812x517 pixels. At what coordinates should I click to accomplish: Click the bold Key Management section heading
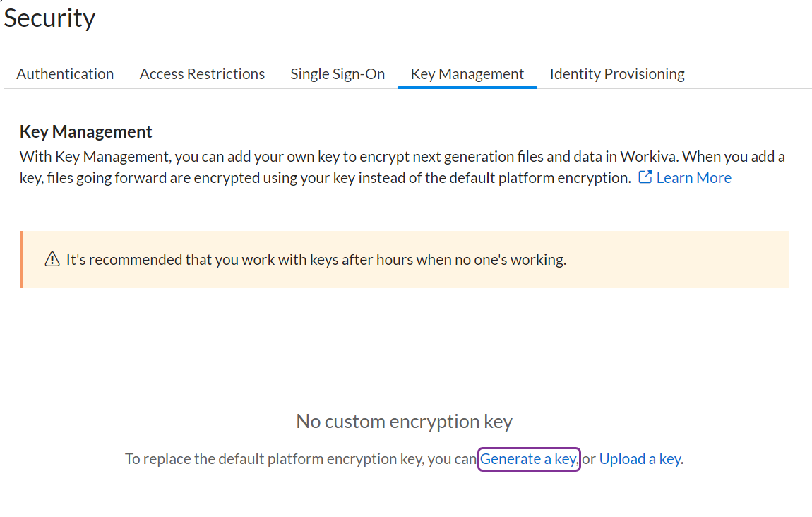coord(86,132)
